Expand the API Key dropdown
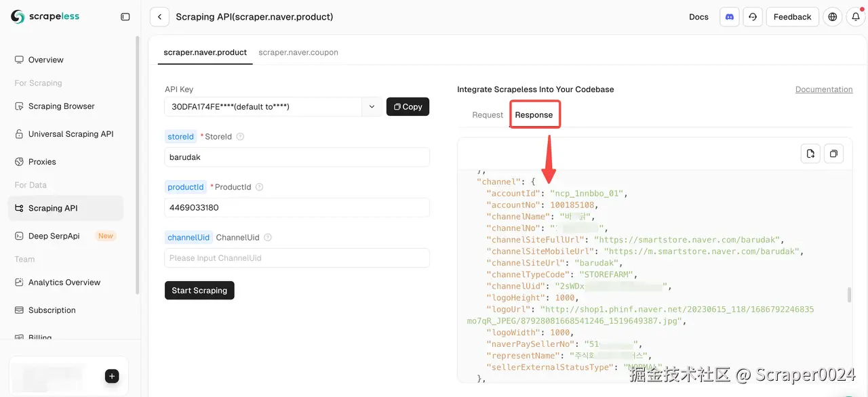 click(x=372, y=106)
